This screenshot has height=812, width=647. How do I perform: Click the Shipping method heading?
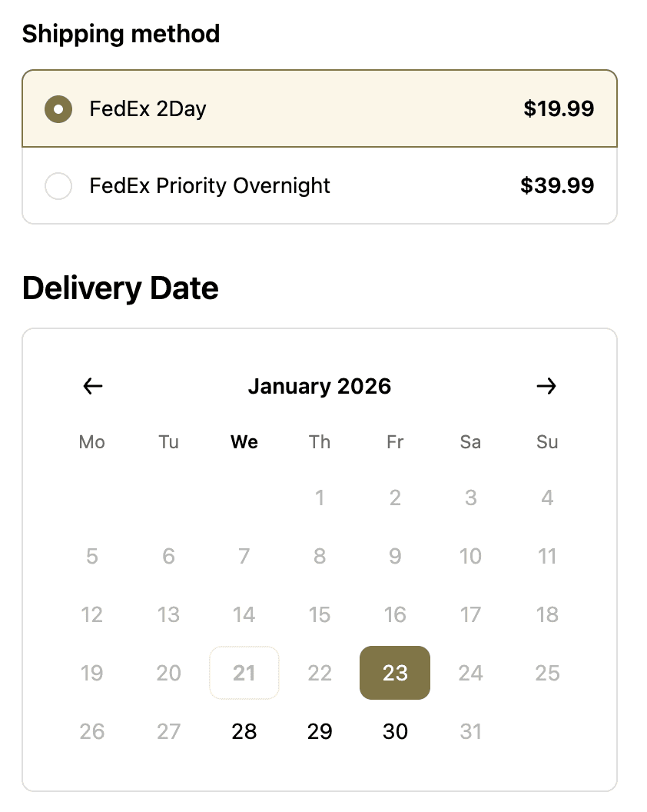(x=121, y=34)
